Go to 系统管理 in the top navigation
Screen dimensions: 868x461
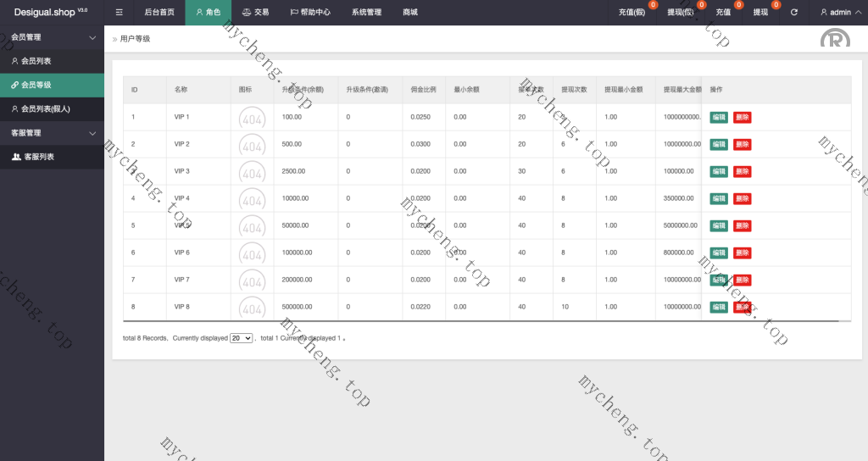(366, 13)
